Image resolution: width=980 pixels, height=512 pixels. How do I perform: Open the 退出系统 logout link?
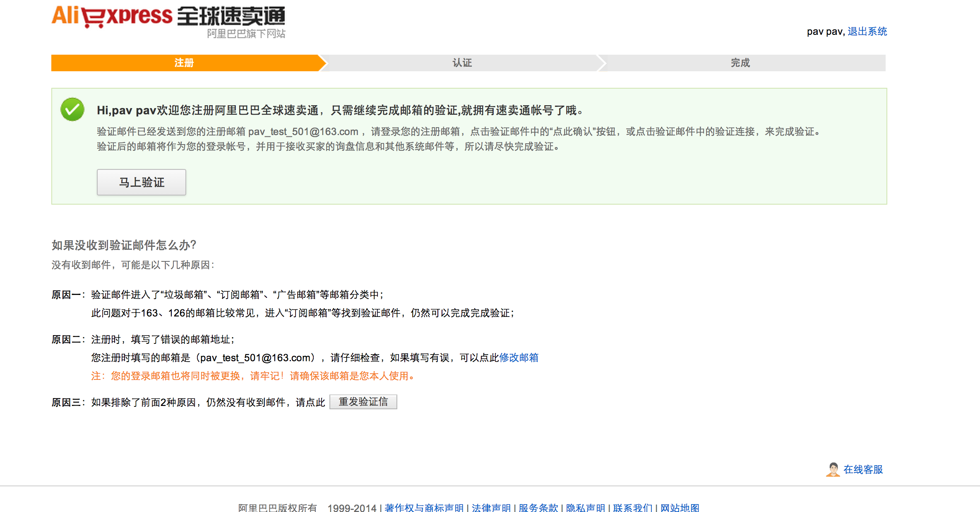(867, 31)
